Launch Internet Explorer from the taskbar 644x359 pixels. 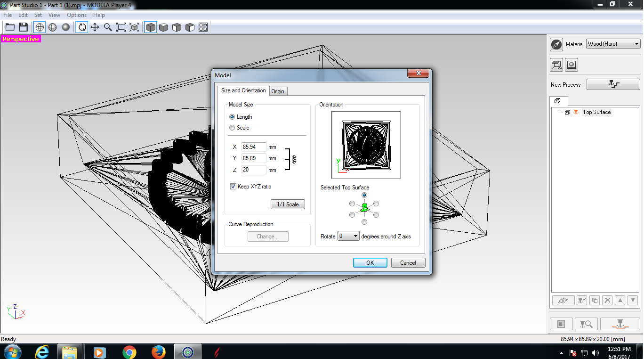(x=43, y=352)
